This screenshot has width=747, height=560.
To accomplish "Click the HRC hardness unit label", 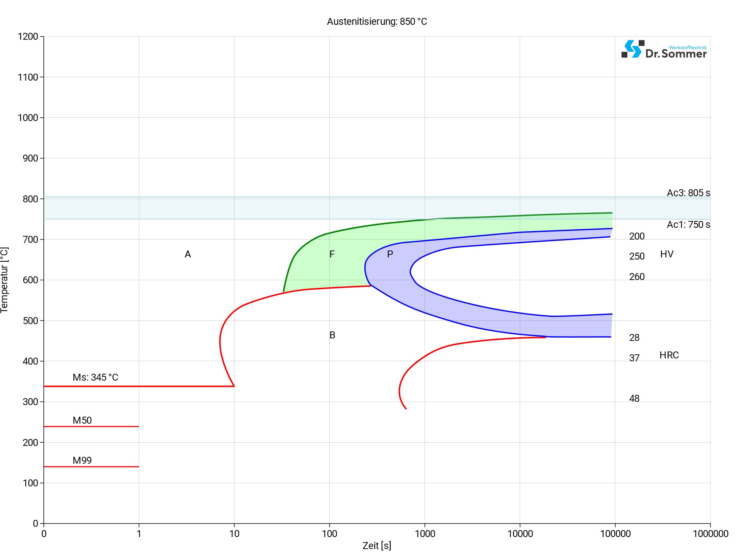I will point(669,355).
